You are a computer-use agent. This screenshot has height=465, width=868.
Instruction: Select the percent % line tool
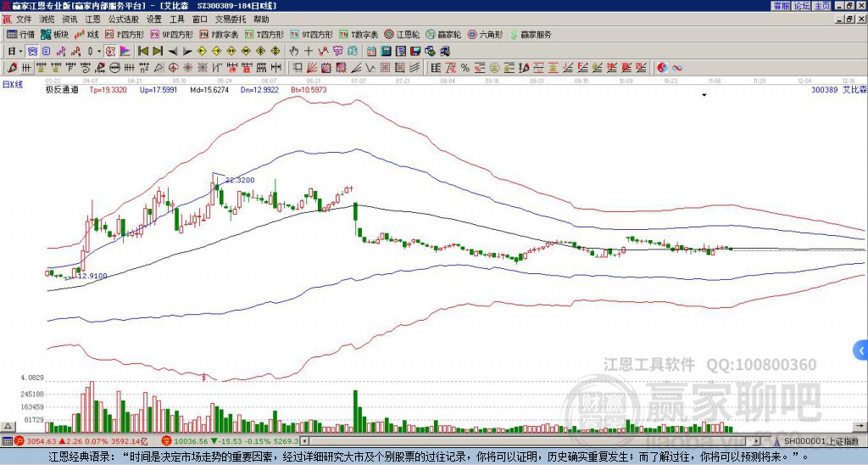coord(465,68)
